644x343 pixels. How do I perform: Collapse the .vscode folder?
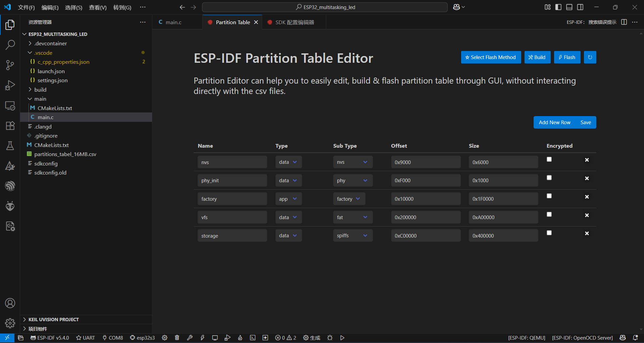pyautogui.click(x=43, y=53)
